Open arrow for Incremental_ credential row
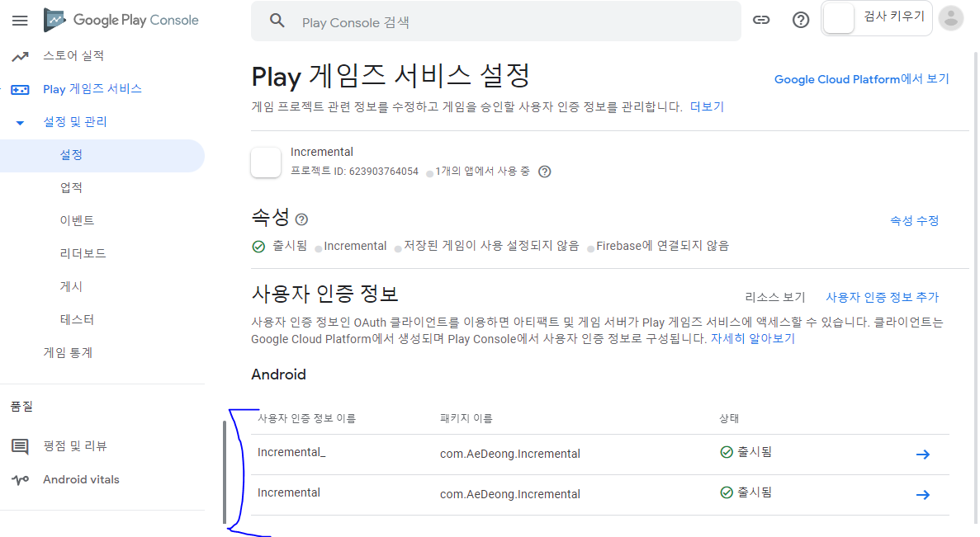The image size is (980, 537). click(x=923, y=455)
